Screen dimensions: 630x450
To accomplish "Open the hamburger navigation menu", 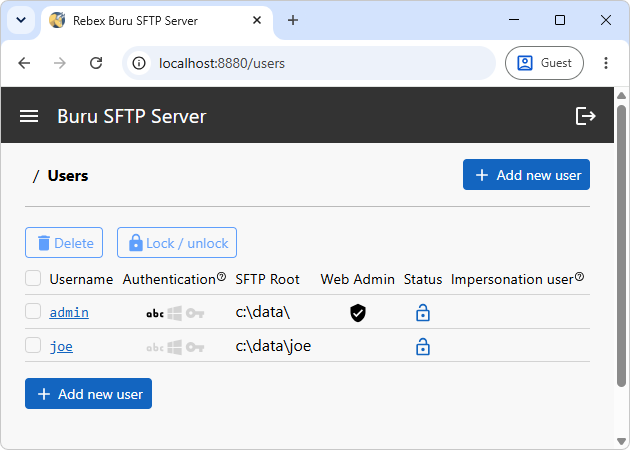I will pos(29,117).
